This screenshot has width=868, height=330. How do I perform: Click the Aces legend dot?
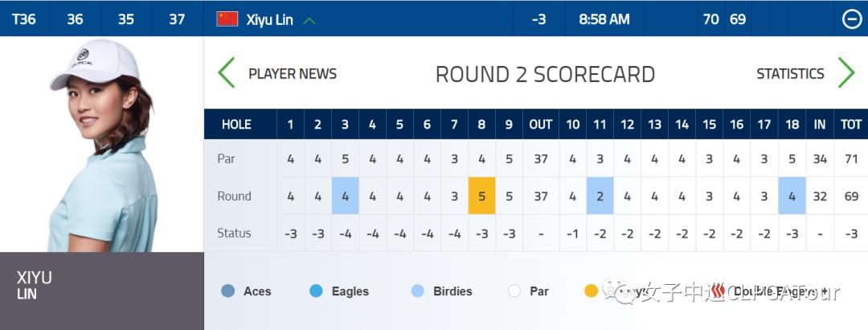pos(227,291)
